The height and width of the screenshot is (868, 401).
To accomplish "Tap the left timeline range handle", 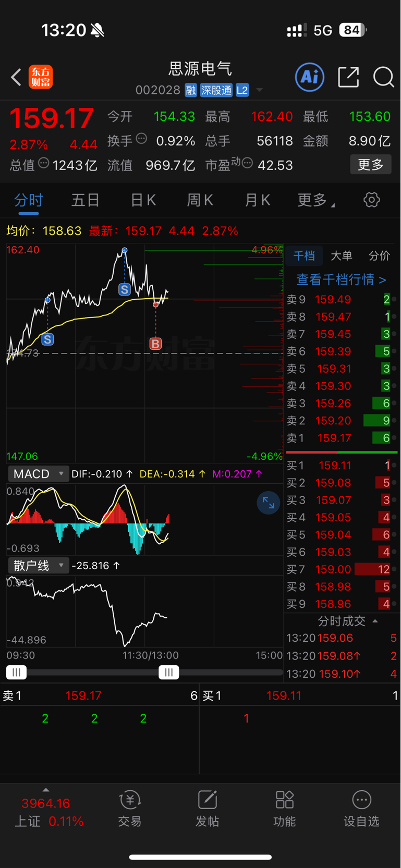I will [x=17, y=673].
